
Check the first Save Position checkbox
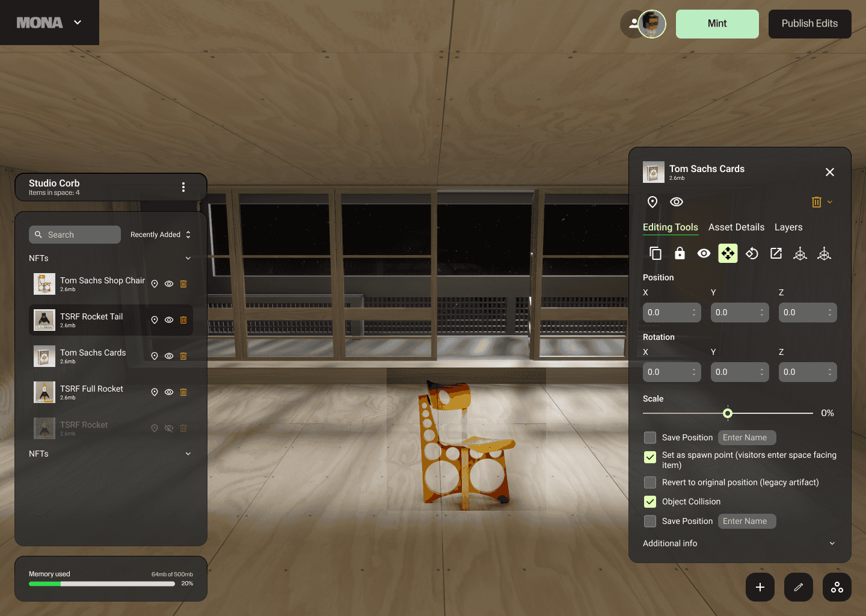[x=650, y=437]
